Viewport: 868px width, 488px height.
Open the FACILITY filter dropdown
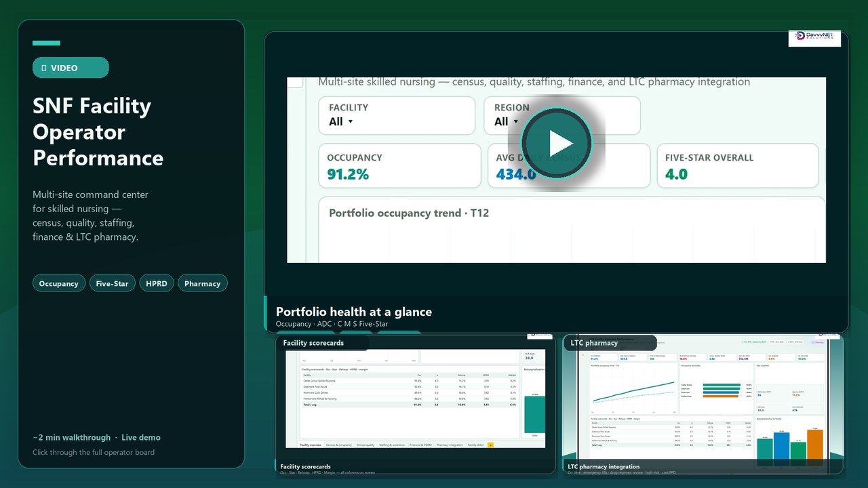pos(397,115)
